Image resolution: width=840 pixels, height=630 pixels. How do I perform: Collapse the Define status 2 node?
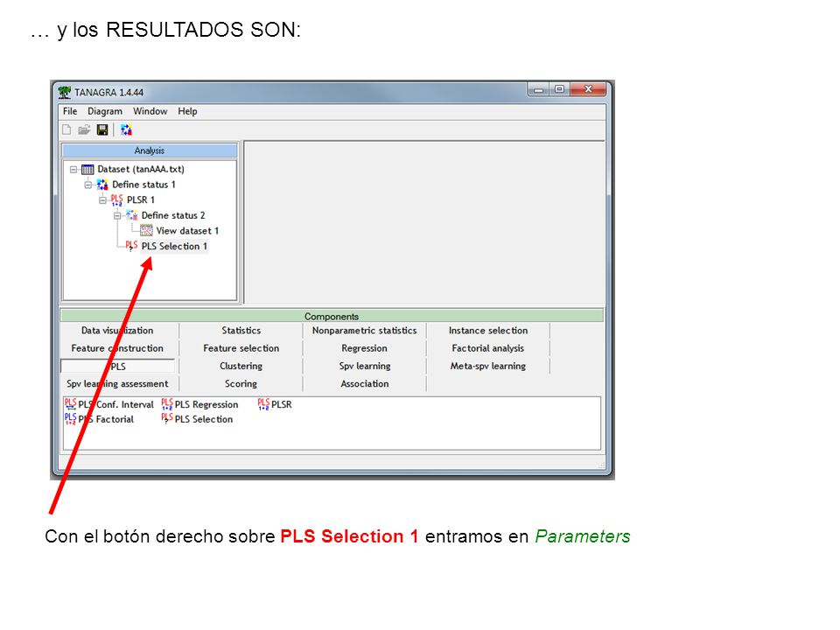pyautogui.click(x=117, y=216)
